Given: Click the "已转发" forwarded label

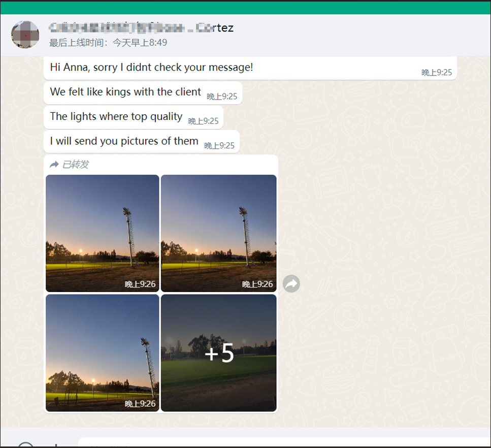Looking at the screenshot, I should (x=75, y=165).
